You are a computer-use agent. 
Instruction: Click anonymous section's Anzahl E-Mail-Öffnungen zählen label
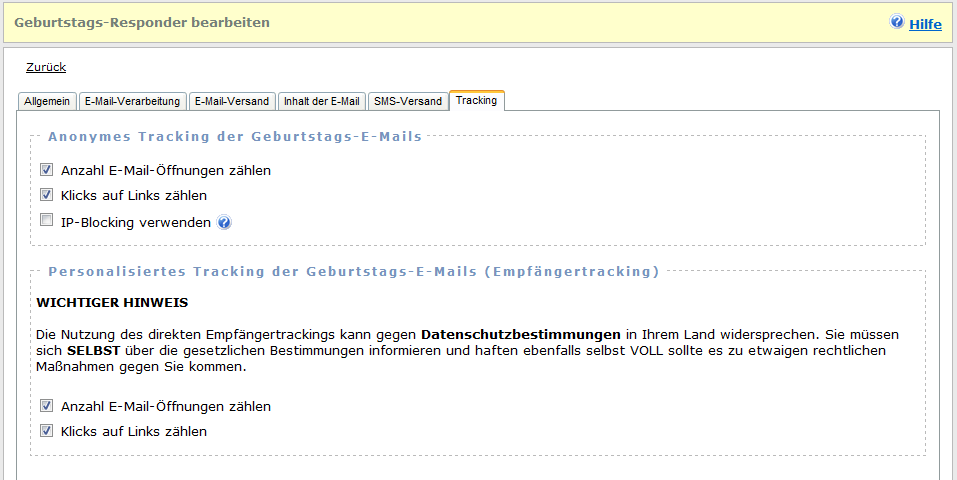pyautogui.click(x=165, y=171)
